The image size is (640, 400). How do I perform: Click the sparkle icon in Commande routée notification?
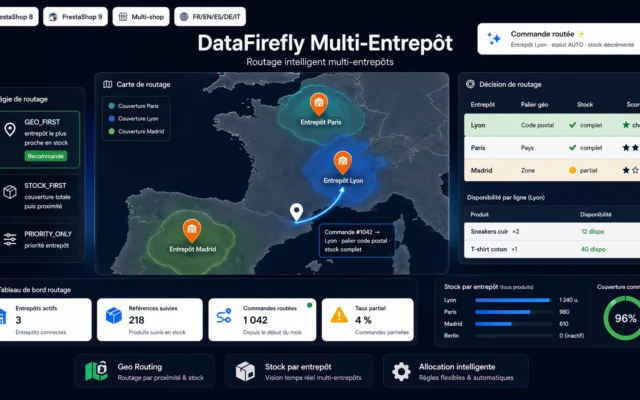pyautogui.click(x=494, y=39)
